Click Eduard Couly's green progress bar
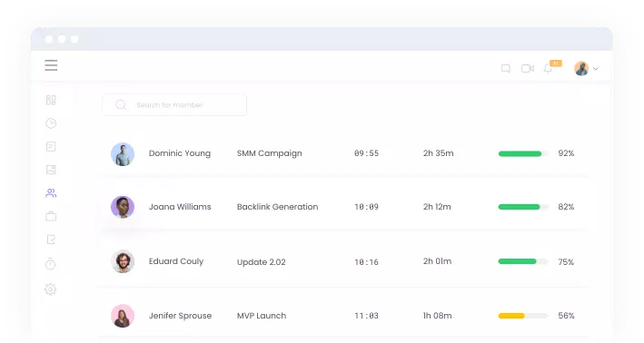This screenshot has height=343, width=644. coord(523,261)
